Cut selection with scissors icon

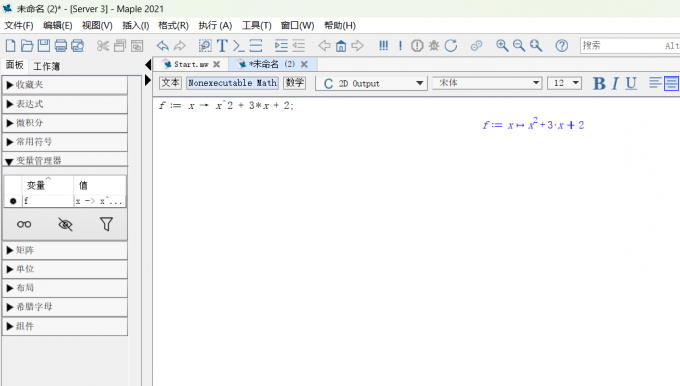coord(103,46)
